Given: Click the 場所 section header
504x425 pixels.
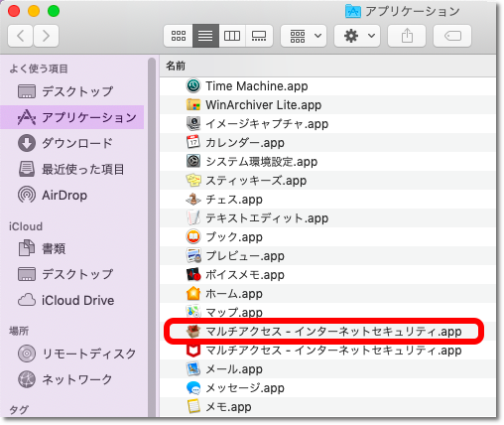Looking at the screenshot, I should click(x=19, y=331).
